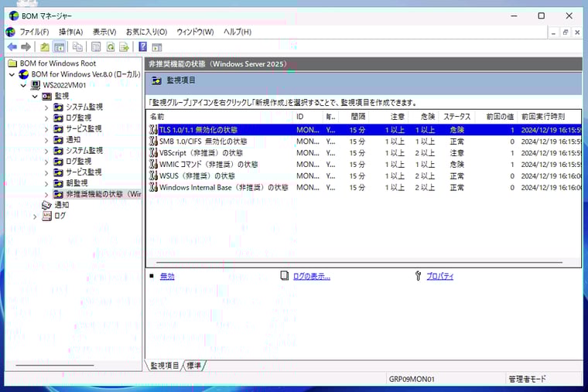Collapse the BOM for Windows Ver.8.0 node
The height and width of the screenshot is (392, 588).
tap(12, 74)
